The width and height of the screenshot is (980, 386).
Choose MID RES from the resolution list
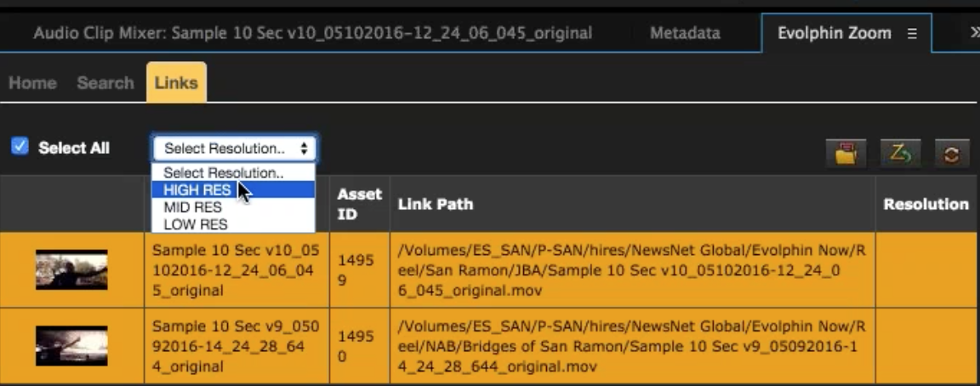pos(193,207)
